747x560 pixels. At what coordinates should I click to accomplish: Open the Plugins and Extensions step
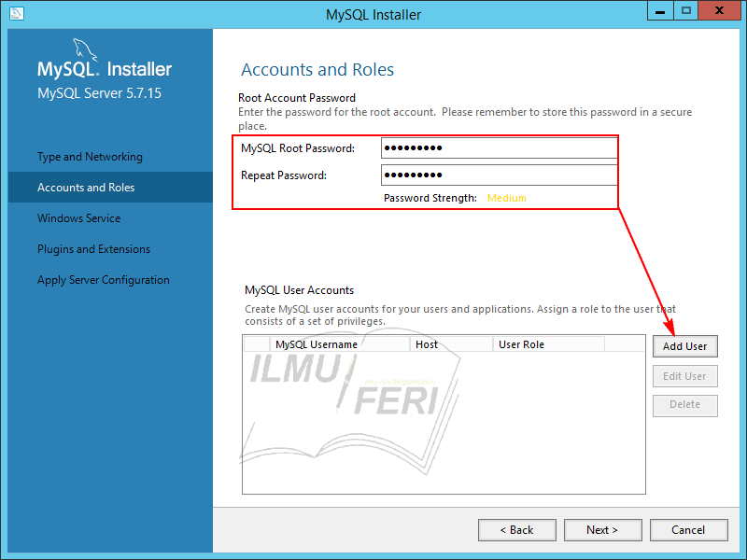pyautogui.click(x=94, y=249)
